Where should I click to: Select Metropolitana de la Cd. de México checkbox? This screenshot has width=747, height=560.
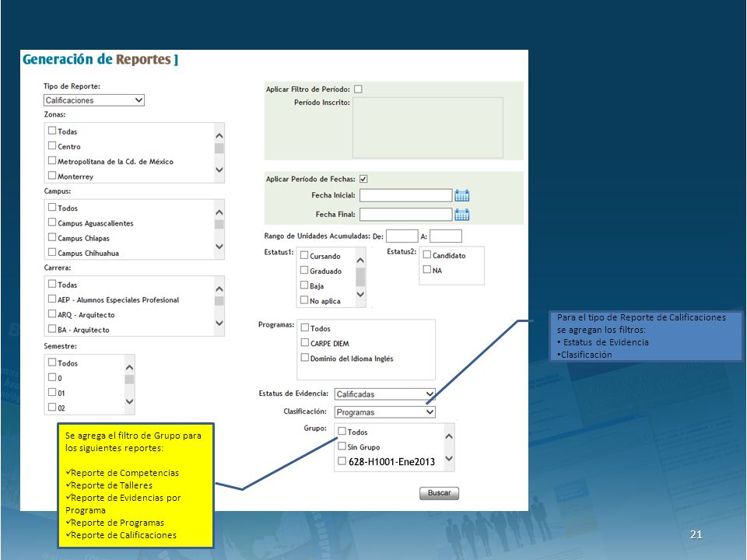[52, 160]
